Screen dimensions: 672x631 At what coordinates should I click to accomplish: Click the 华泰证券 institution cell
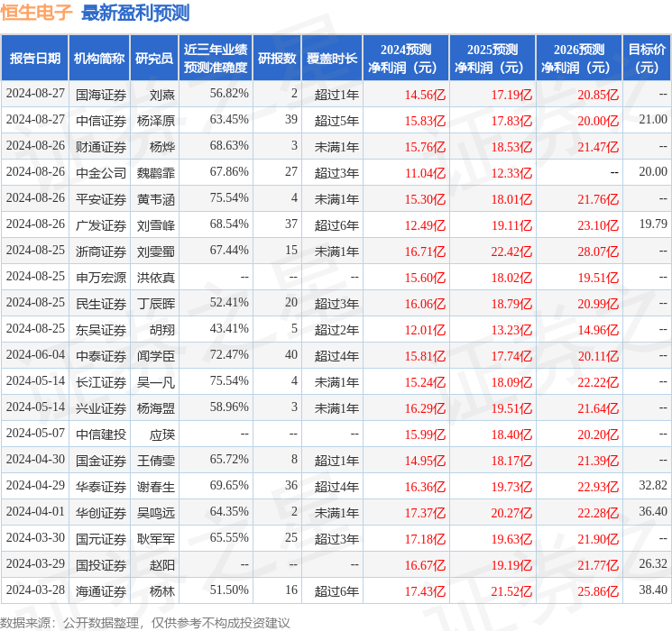click(101, 487)
